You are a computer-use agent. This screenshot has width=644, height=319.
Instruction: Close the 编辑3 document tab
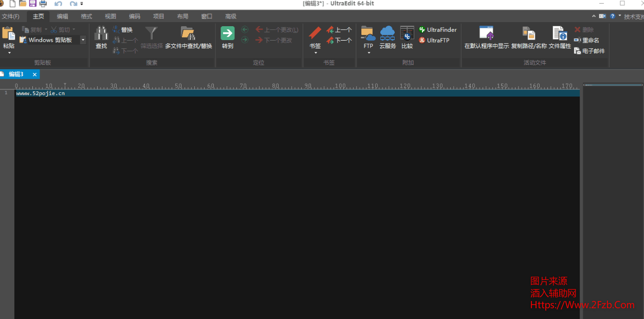point(34,74)
